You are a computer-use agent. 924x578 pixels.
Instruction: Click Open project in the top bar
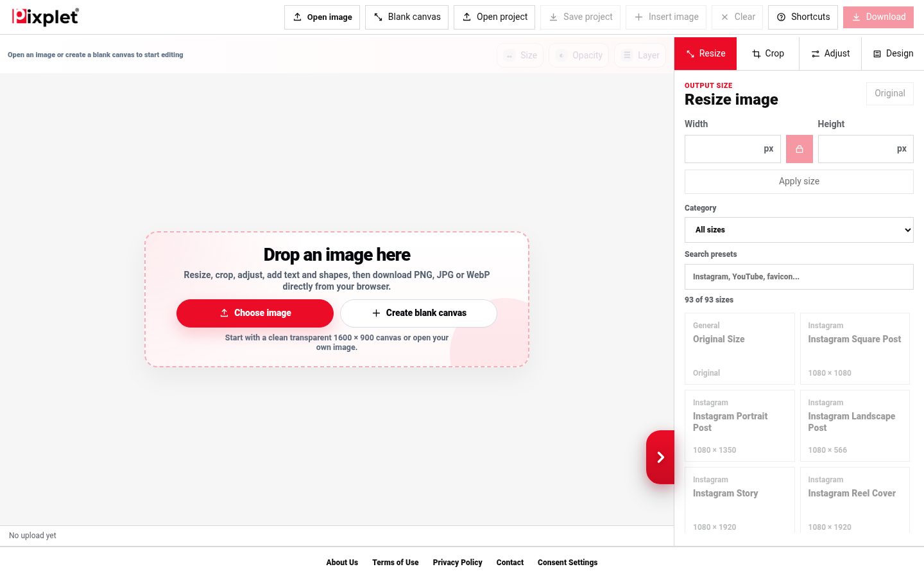click(495, 17)
